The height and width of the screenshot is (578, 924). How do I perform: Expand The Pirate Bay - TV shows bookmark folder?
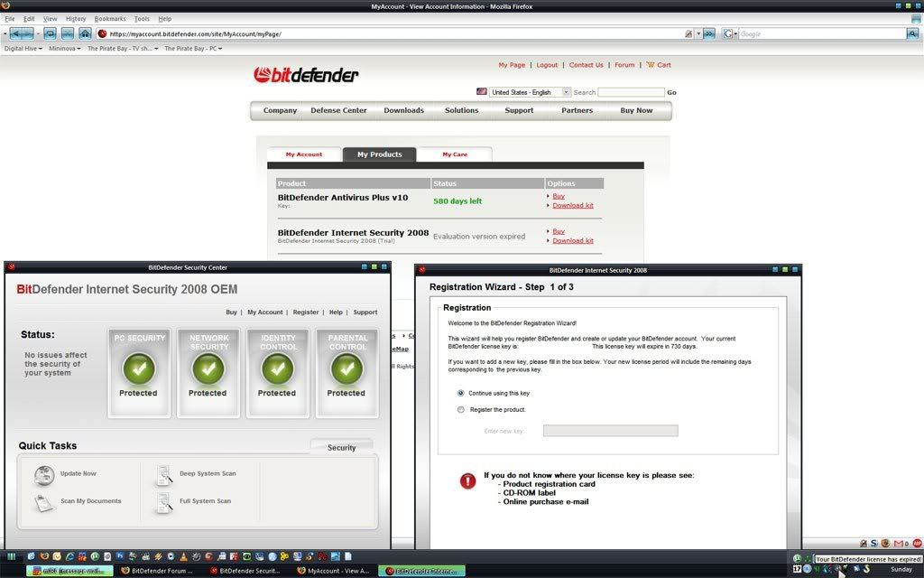coord(123,49)
